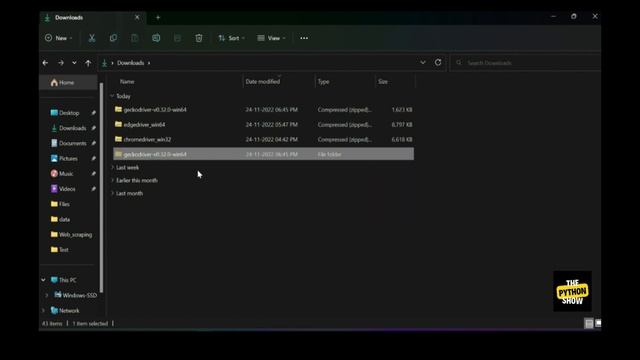The image size is (640, 360).
Task: Select the geckodriver File folder row
Action: pyautogui.click(x=263, y=154)
